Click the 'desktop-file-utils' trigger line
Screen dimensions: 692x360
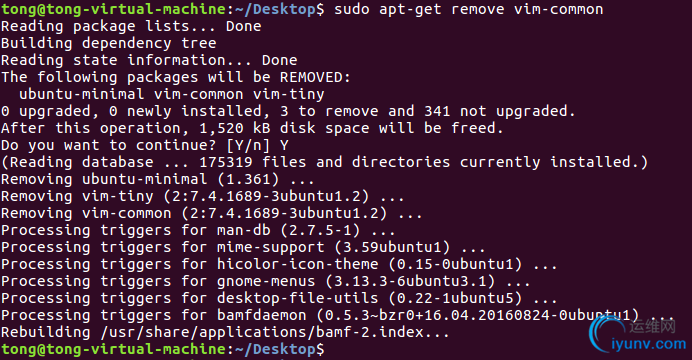coord(279,298)
